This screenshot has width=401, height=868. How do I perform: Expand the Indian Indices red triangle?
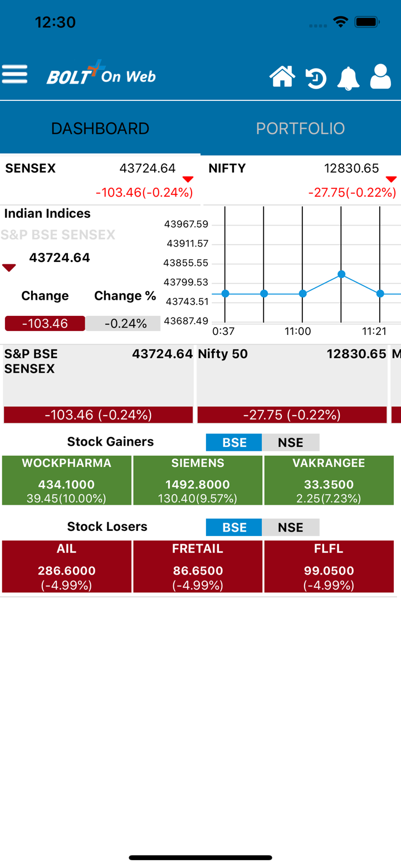point(9,268)
